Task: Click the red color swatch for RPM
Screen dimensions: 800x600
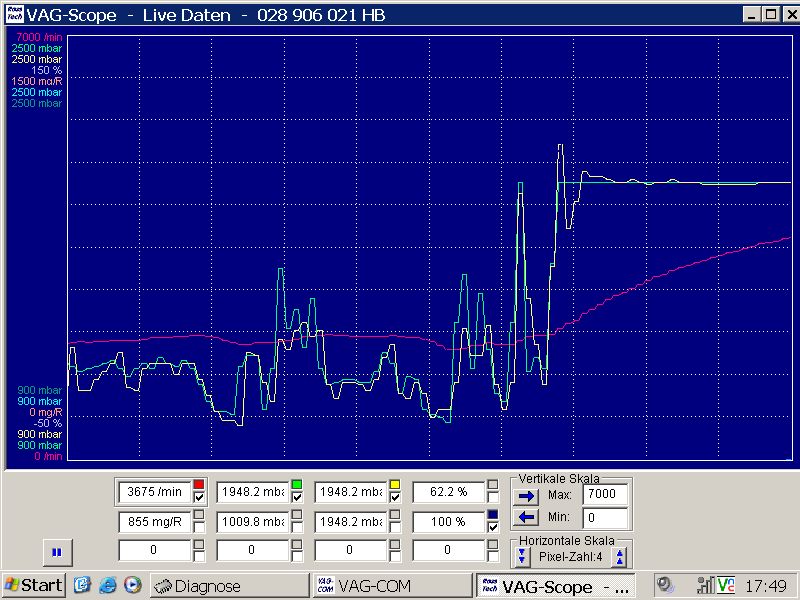Action: click(x=199, y=485)
